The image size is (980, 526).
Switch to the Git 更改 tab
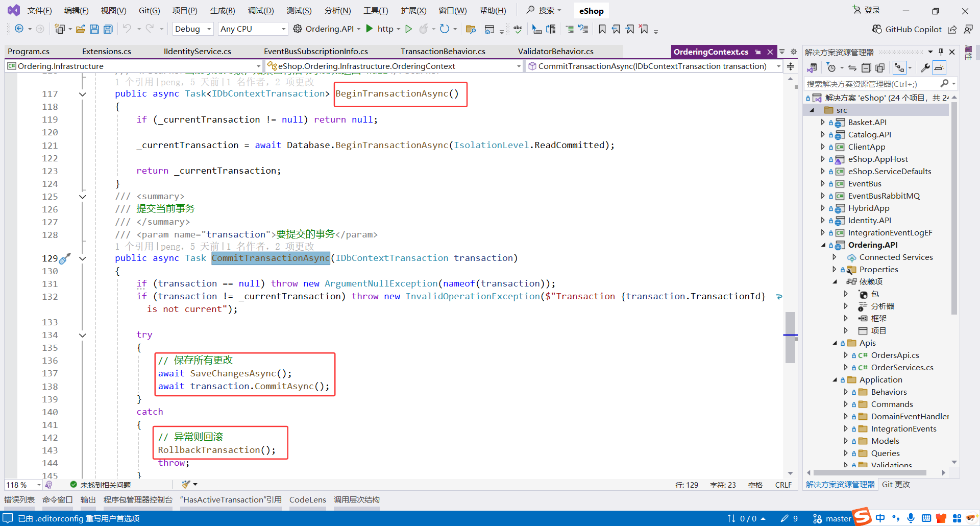[896, 485]
